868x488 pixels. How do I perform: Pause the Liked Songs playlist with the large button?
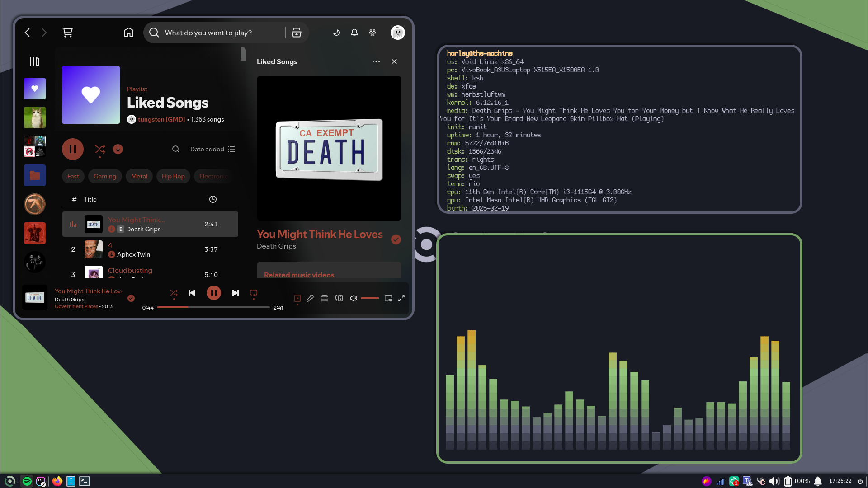pos(73,149)
